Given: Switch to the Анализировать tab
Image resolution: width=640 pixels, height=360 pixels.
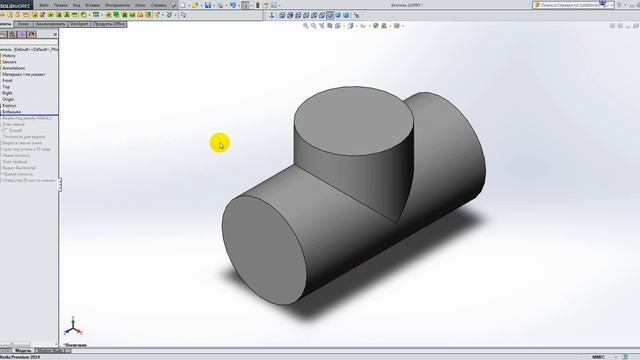Looking at the screenshot, I should tap(51, 24).
